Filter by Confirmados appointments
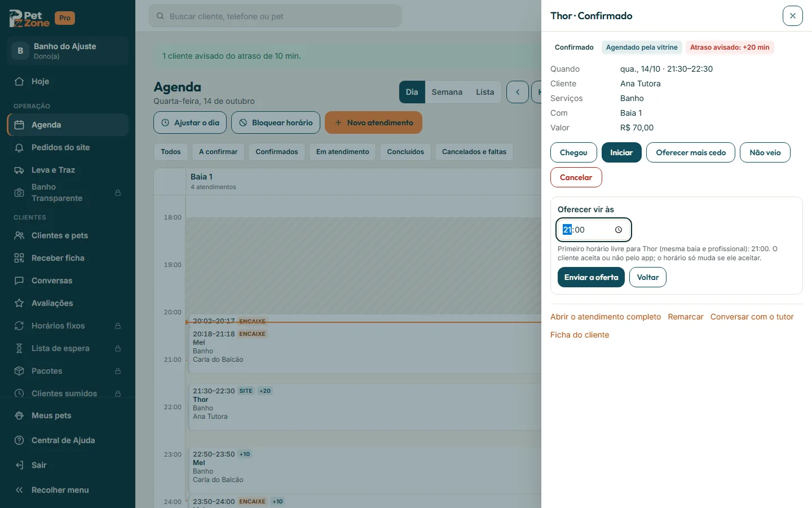This screenshot has height=508, width=812. pyautogui.click(x=277, y=152)
